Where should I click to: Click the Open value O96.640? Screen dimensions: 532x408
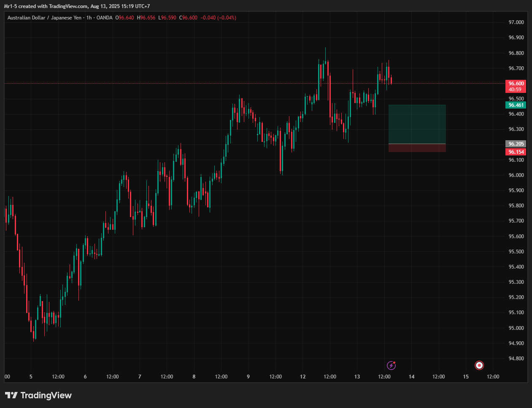(124, 18)
